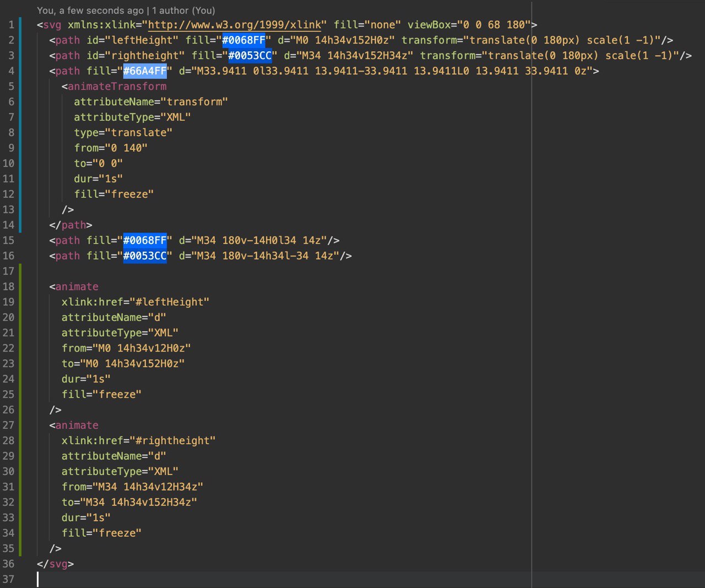Image resolution: width=705 pixels, height=588 pixels.
Task: Select the #0068FF color value on line 2
Action: (243, 40)
